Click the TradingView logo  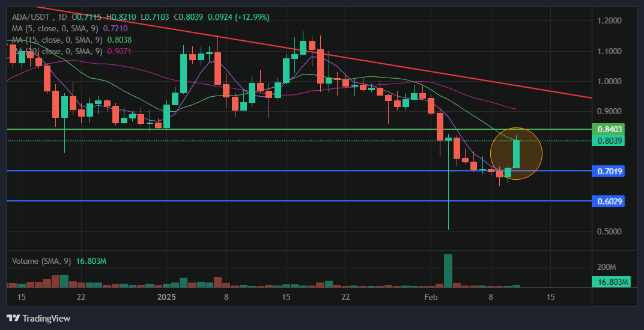pos(38,318)
